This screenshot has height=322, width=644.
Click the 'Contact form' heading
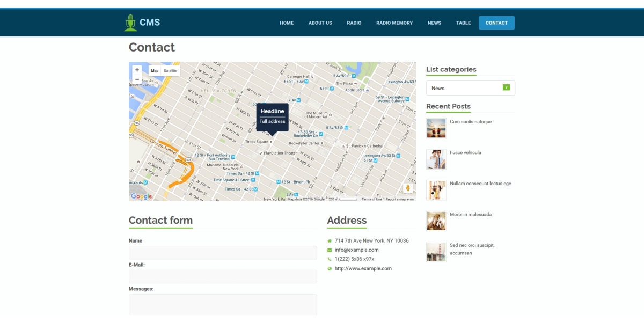[160, 220]
